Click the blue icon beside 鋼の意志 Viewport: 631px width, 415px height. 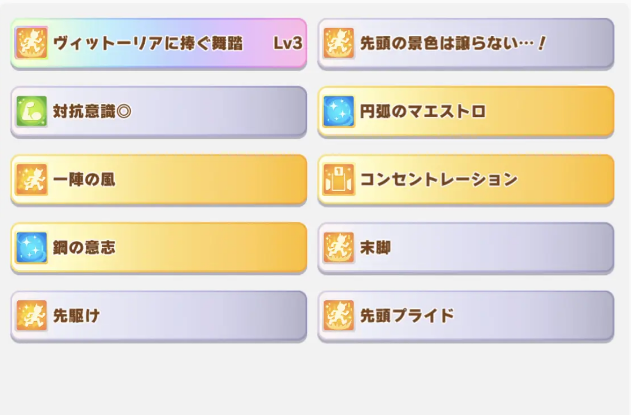(x=32, y=247)
